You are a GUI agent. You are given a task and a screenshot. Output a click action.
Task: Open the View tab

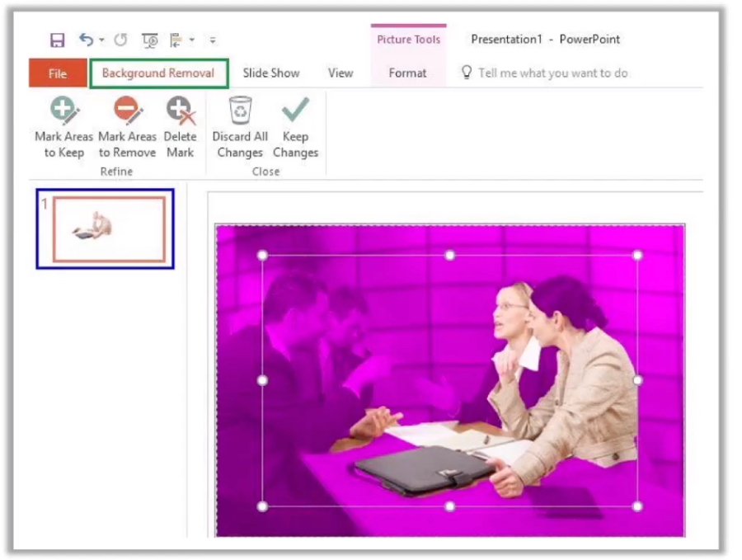tap(340, 73)
